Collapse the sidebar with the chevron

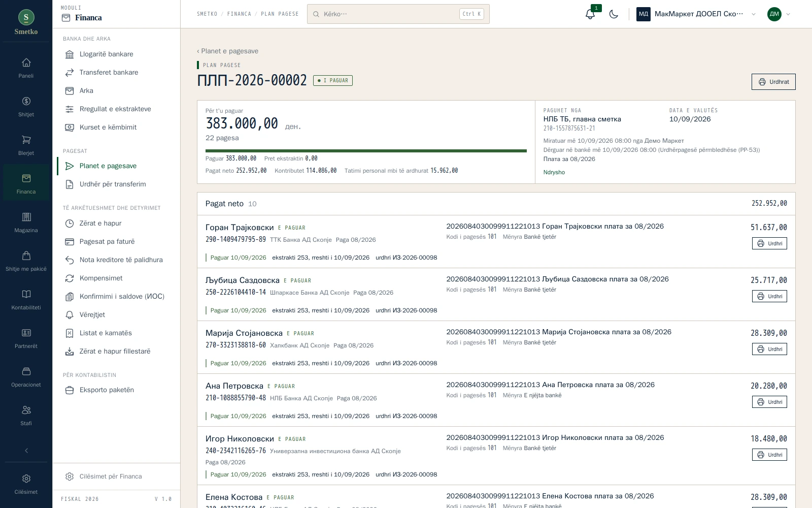coord(26,450)
